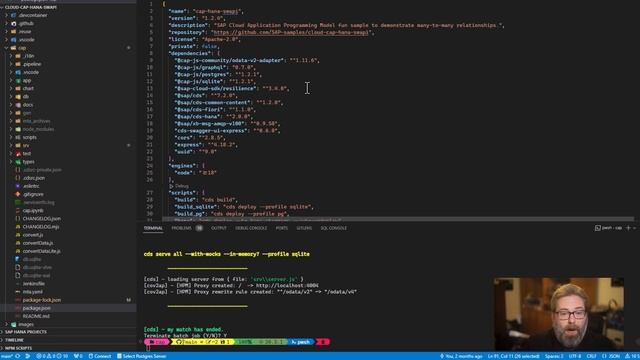Image resolution: width=640 pixels, height=360 pixels.
Task: Select the db folder icon
Action: [x=18, y=97]
